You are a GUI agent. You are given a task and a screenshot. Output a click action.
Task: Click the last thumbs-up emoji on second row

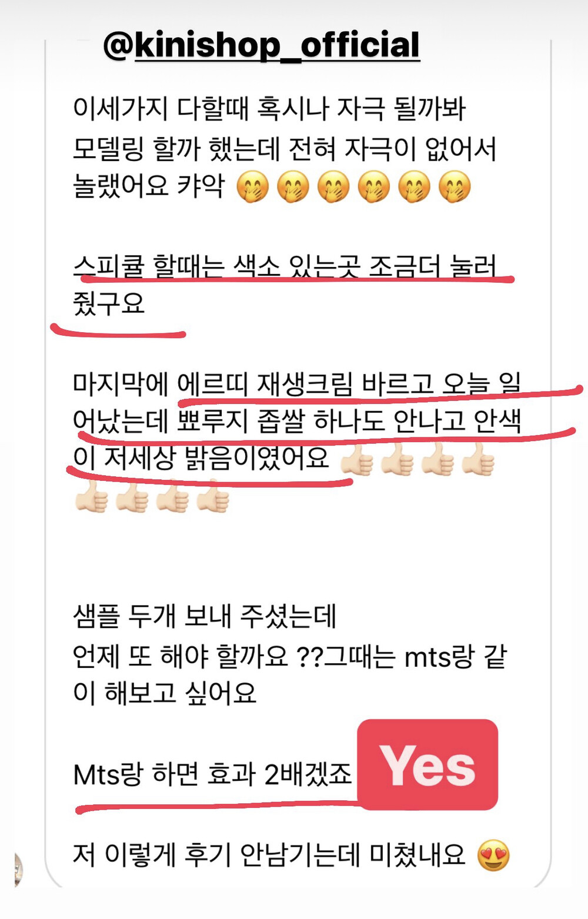[212, 497]
